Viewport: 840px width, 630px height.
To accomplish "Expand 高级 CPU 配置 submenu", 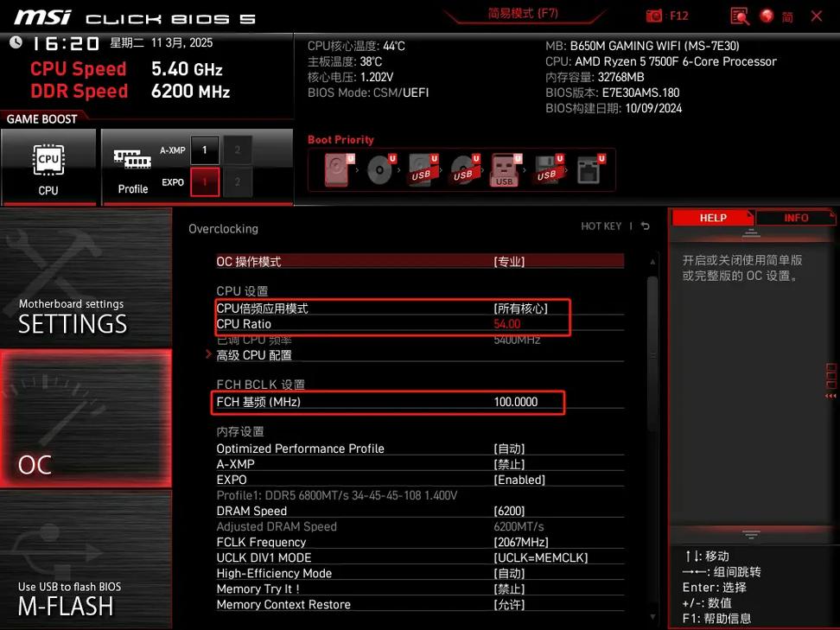I will click(x=253, y=353).
